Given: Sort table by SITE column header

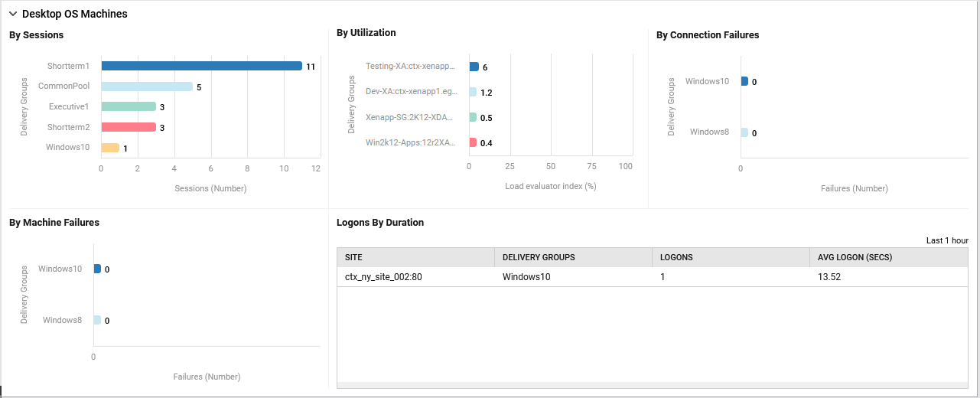Looking at the screenshot, I should tap(353, 257).
